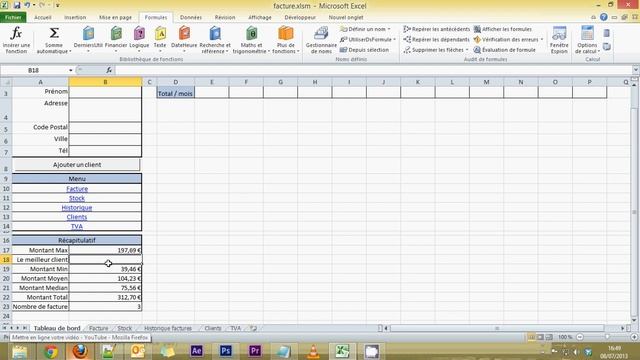Expand the Définir un nom dropdown arrow
Image resolution: width=640 pixels, height=360 pixels.
click(x=389, y=29)
